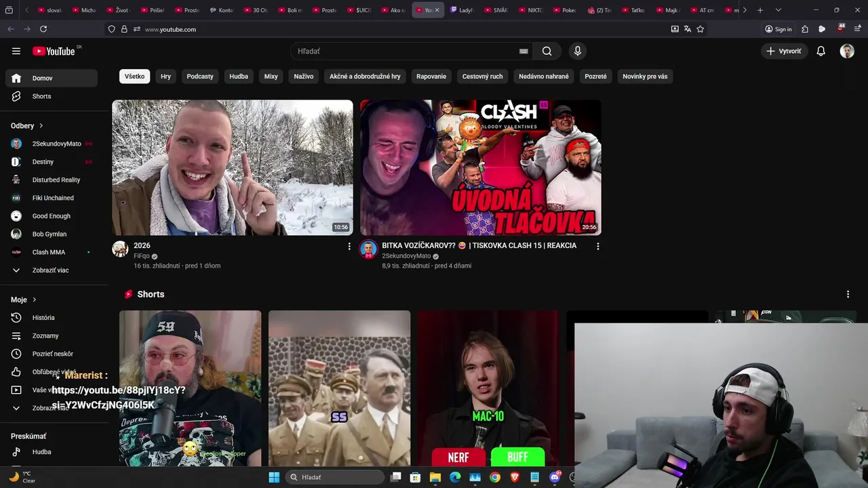Click the Vytvoriť create button
Screen dimensions: 868x488
pyautogui.click(x=784, y=51)
